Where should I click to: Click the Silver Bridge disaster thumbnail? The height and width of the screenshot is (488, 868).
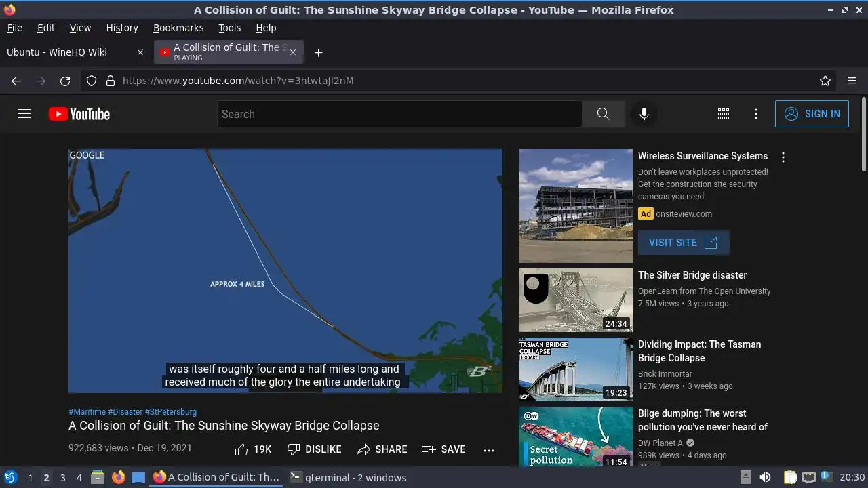(x=576, y=300)
